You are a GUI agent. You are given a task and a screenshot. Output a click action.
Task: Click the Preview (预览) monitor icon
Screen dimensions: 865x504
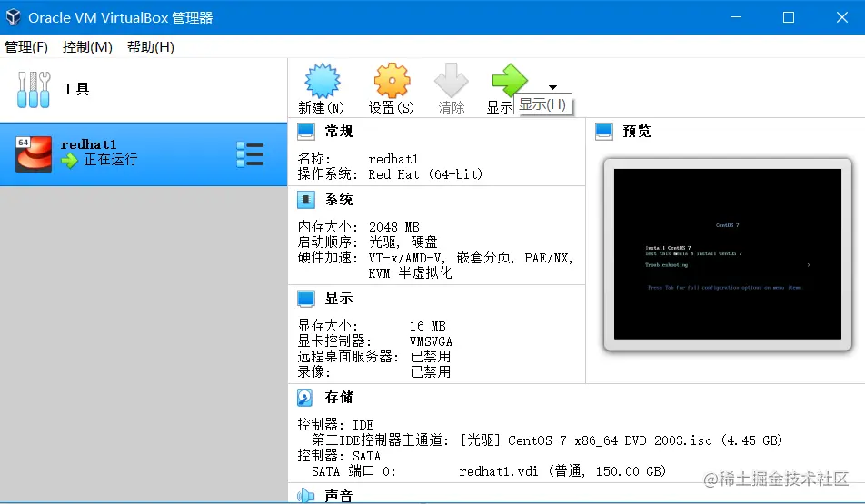[604, 132]
